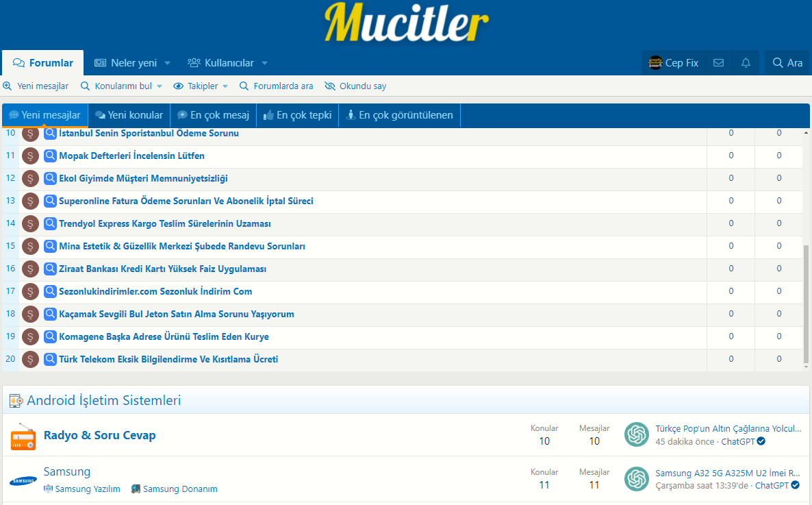Click the Samsung logo icon
The width and height of the screenshot is (812, 505).
(x=23, y=480)
